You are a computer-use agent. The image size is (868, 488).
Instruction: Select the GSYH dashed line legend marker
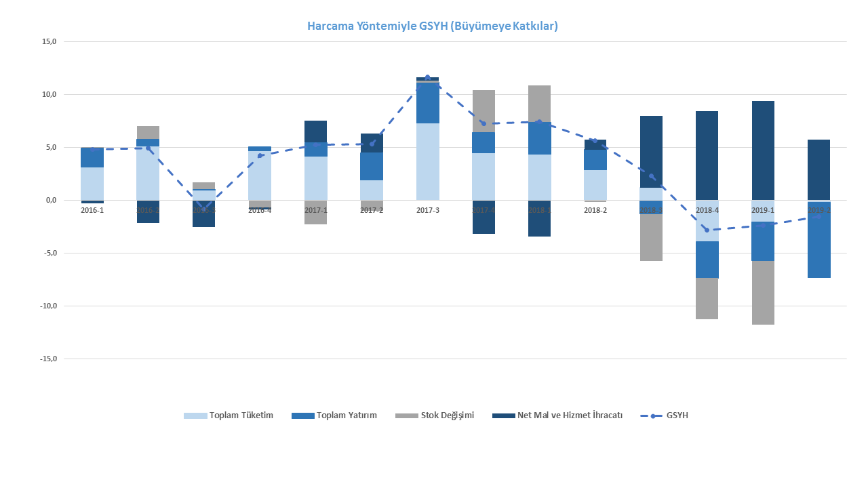tap(652, 415)
